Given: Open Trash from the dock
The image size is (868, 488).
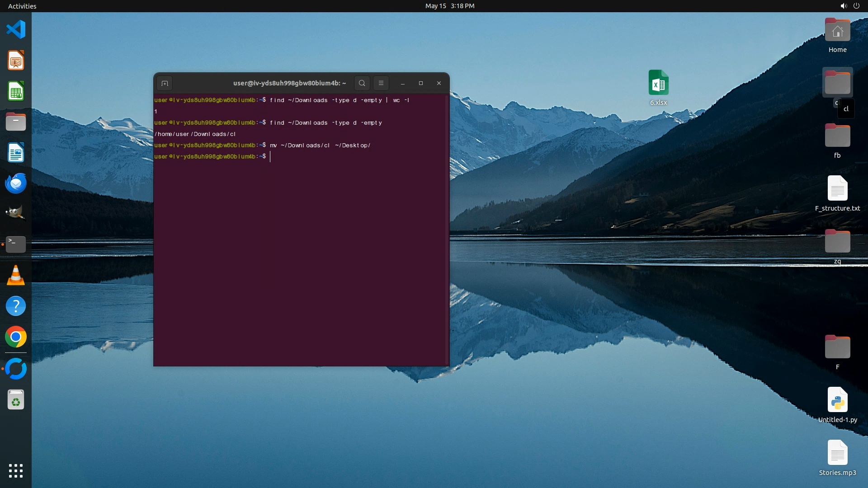Looking at the screenshot, I should 16,400.
